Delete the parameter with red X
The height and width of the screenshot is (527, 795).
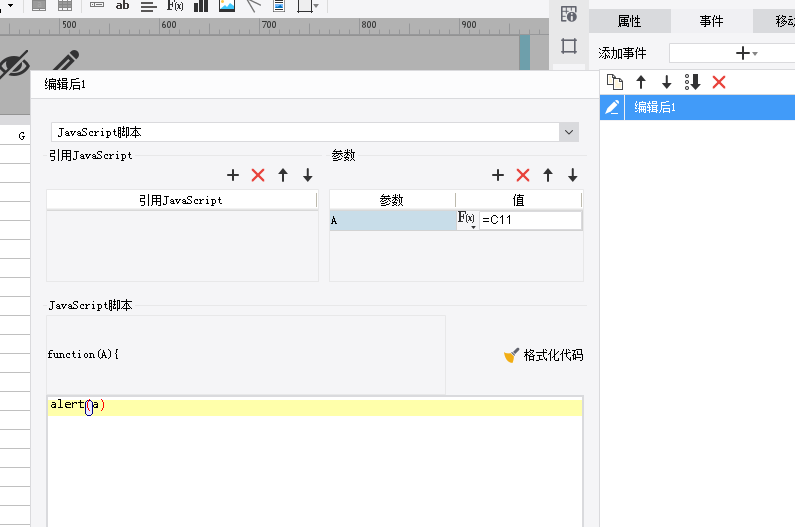pos(523,175)
